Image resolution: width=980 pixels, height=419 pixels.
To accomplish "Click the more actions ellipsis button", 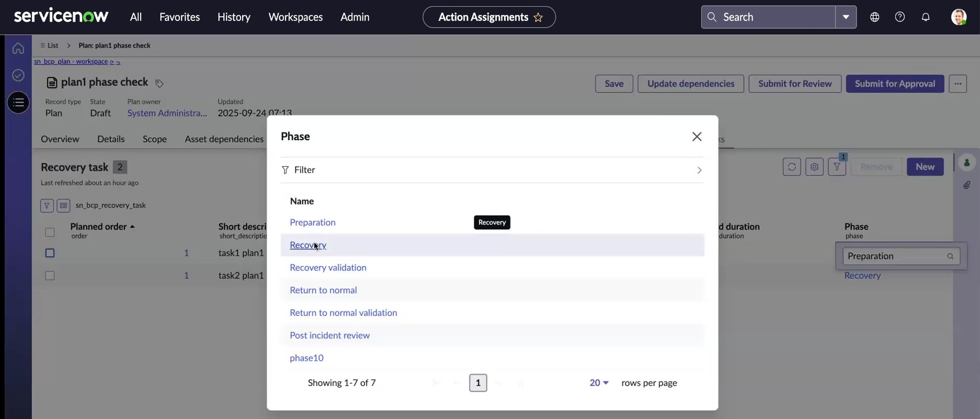I will (958, 84).
